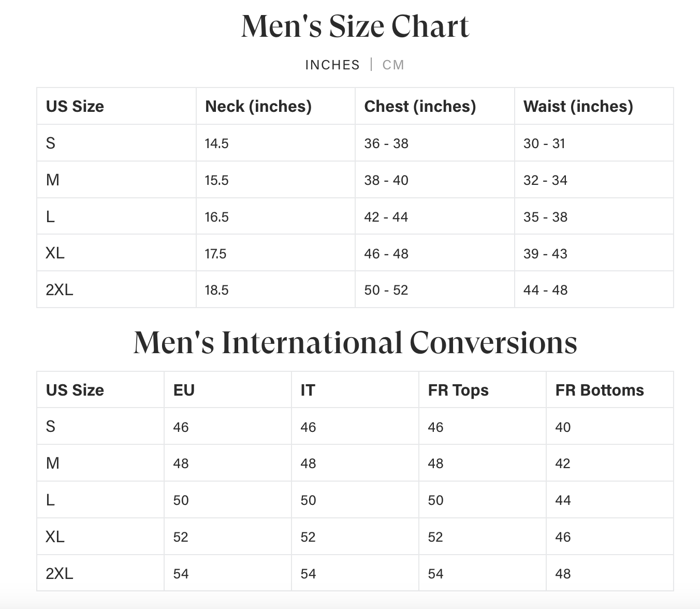Click the XL neck value 17.5

click(215, 254)
